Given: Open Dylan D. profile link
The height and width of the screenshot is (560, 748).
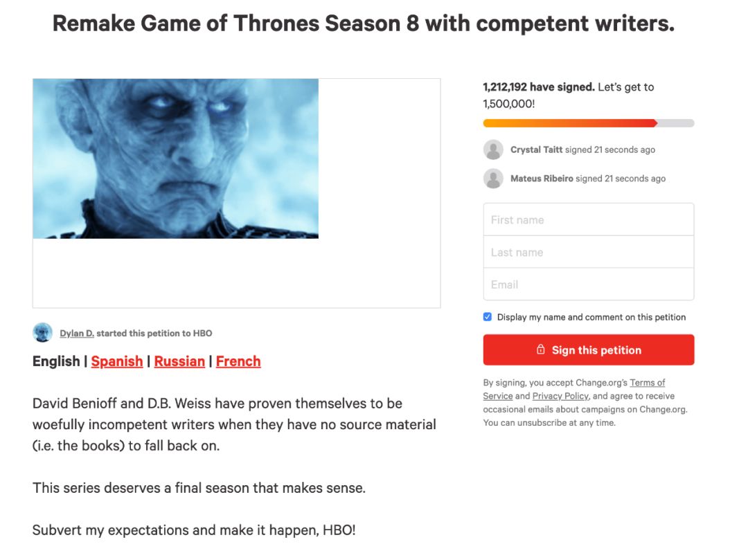Looking at the screenshot, I should pyautogui.click(x=76, y=333).
